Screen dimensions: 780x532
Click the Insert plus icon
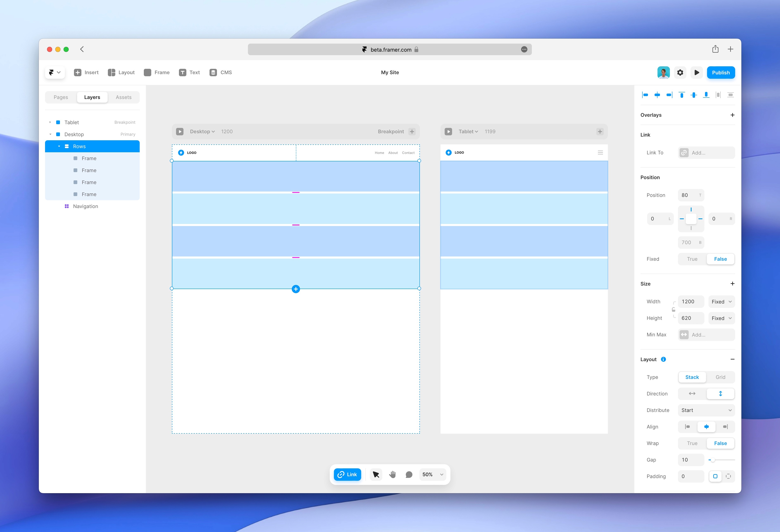77,73
